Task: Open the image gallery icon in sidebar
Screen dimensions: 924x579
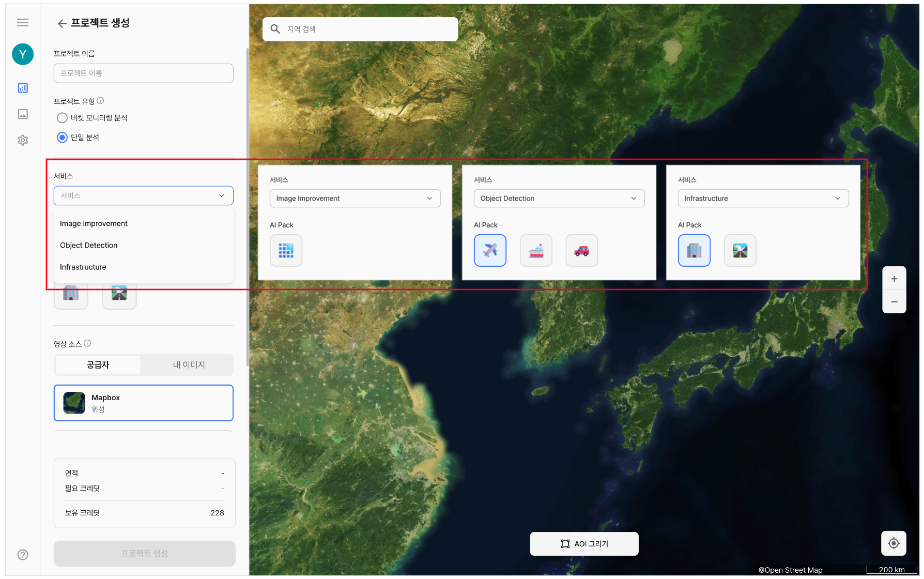Action: coord(23,114)
